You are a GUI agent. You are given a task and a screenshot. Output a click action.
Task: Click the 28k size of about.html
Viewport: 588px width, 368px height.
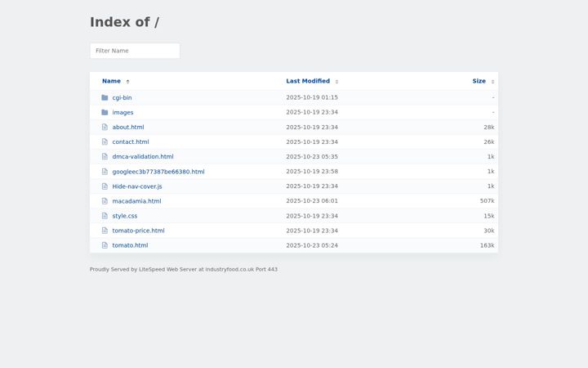click(x=488, y=127)
